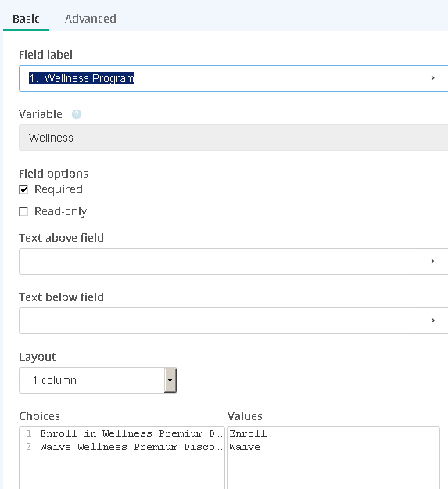Open the Layout 1 column dropdown
The image size is (448, 489).
98,380
